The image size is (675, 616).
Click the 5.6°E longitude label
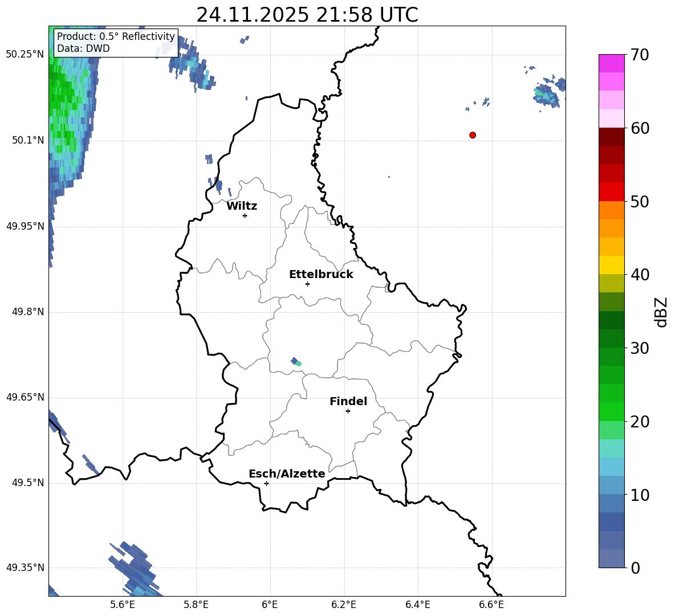tap(122, 605)
